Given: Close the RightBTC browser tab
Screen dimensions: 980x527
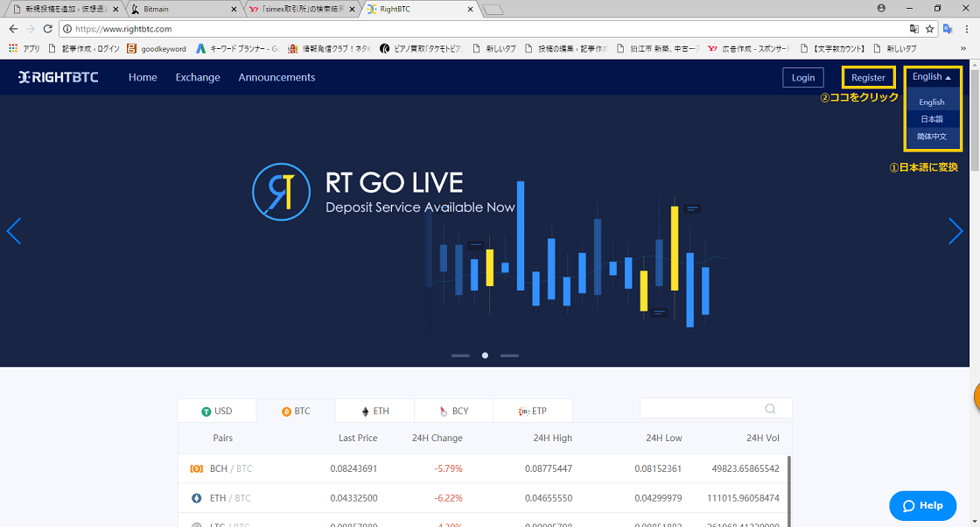Looking at the screenshot, I should (471, 10).
